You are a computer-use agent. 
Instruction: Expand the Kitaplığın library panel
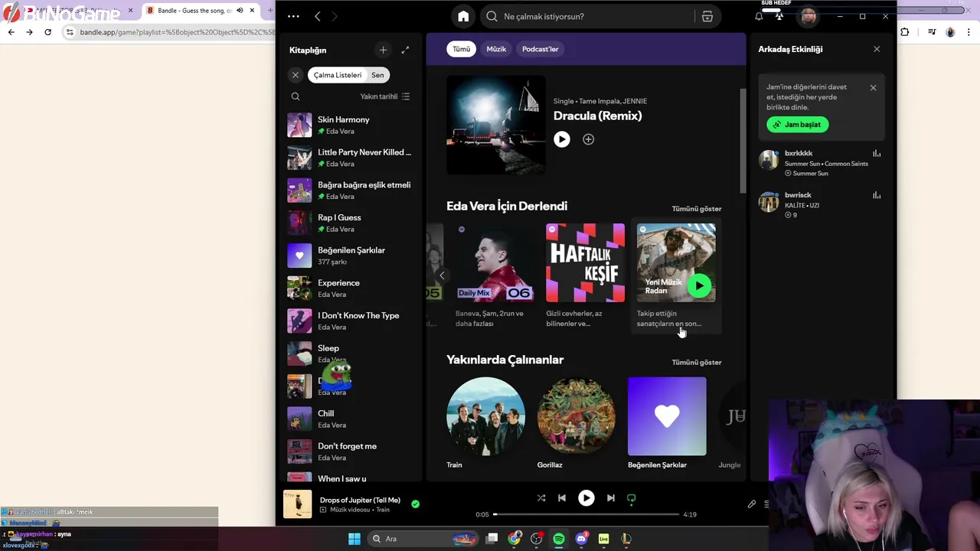point(405,50)
